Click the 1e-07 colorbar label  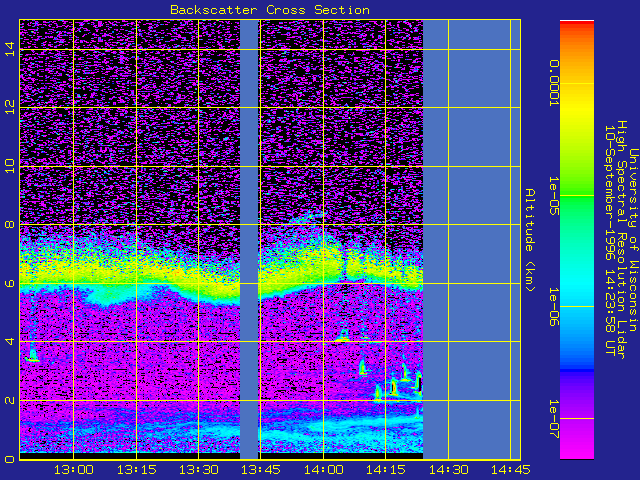[x=554, y=419]
